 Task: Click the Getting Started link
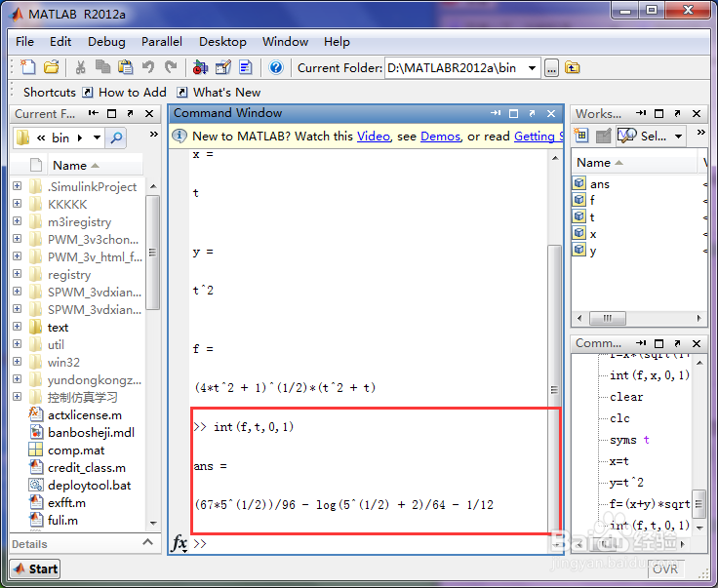538,137
